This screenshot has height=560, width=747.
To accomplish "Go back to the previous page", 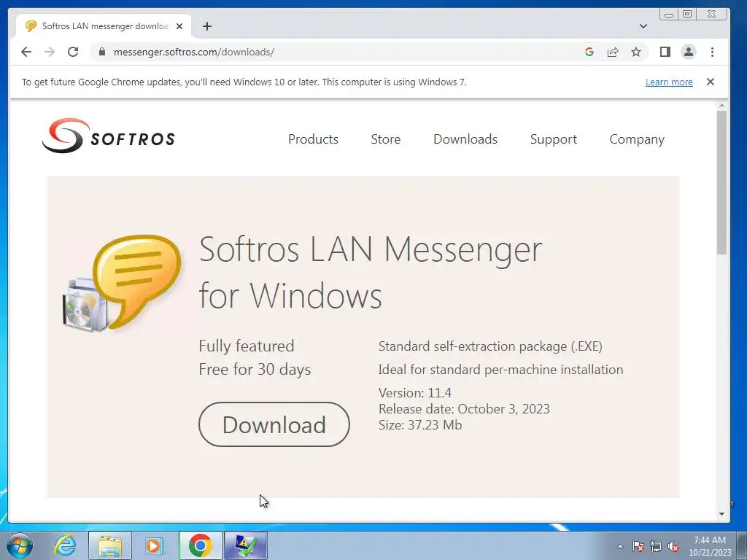I will pos(26,52).
